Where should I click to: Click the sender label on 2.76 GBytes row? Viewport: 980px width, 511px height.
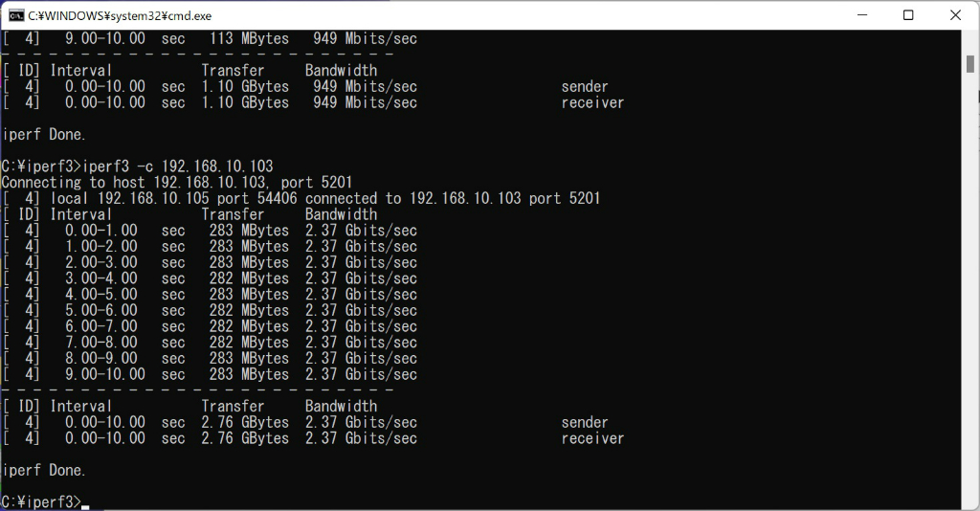coord(585,422)
